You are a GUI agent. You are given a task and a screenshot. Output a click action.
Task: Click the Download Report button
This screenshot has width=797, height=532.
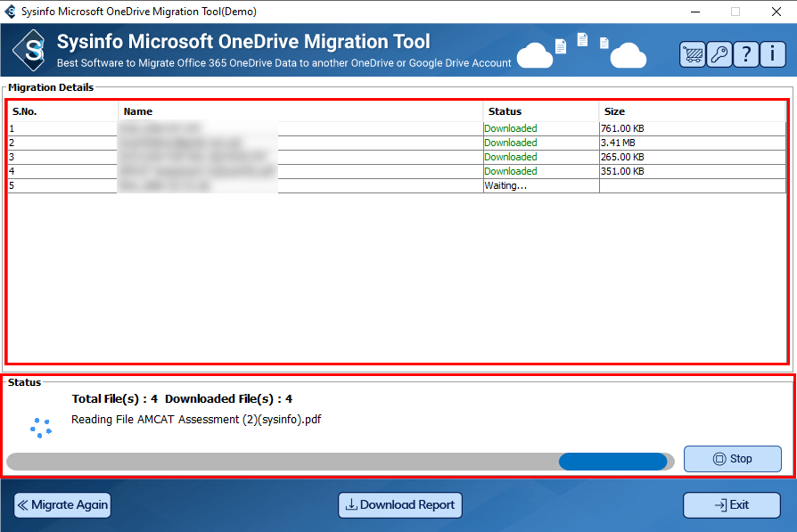coord(400,505)
